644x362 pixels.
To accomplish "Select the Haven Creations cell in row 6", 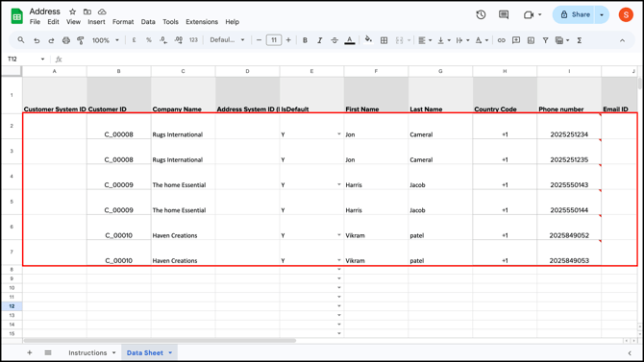I will point(184,228).
